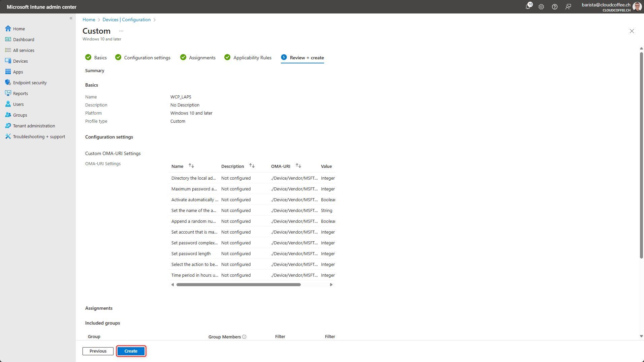
Task: Open the Reports section
Action: pyautogui.click(x=20, y=93)
